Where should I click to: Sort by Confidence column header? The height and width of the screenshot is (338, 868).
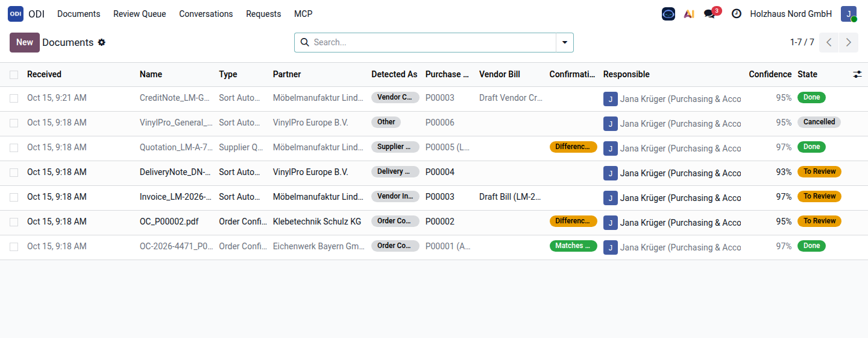coord(770,74)
